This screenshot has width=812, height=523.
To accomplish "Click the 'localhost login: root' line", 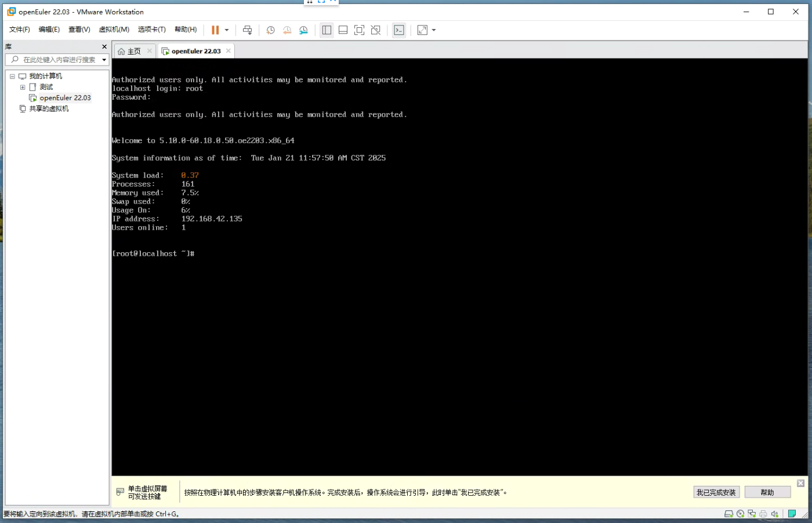I will (x=157, y=89).
